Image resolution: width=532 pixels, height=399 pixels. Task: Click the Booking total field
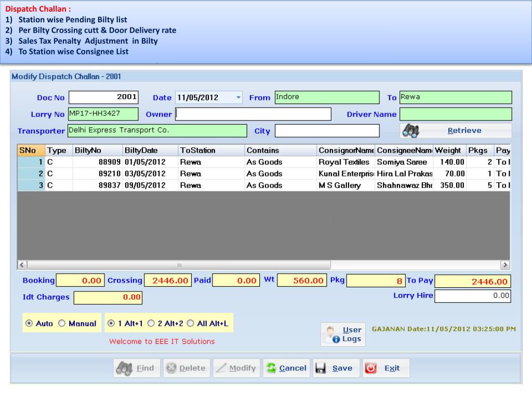coord(81,280)
